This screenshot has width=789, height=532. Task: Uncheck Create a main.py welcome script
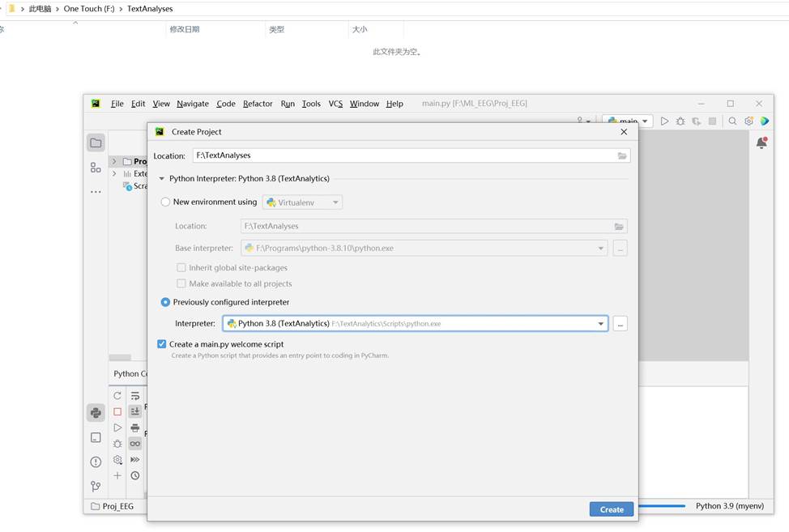(x=162, y=344)
